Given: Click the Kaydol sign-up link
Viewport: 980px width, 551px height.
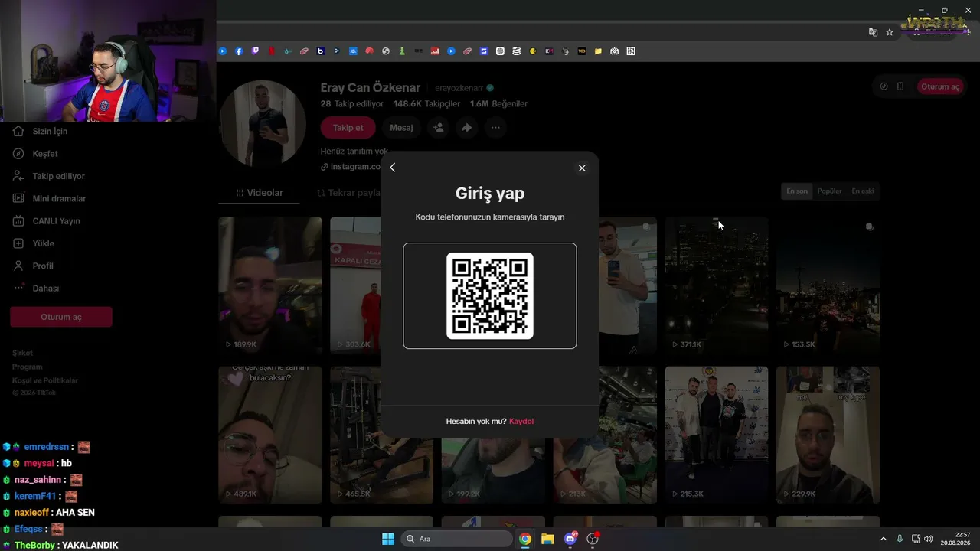Looking at the screenshot, I should 521,422.
